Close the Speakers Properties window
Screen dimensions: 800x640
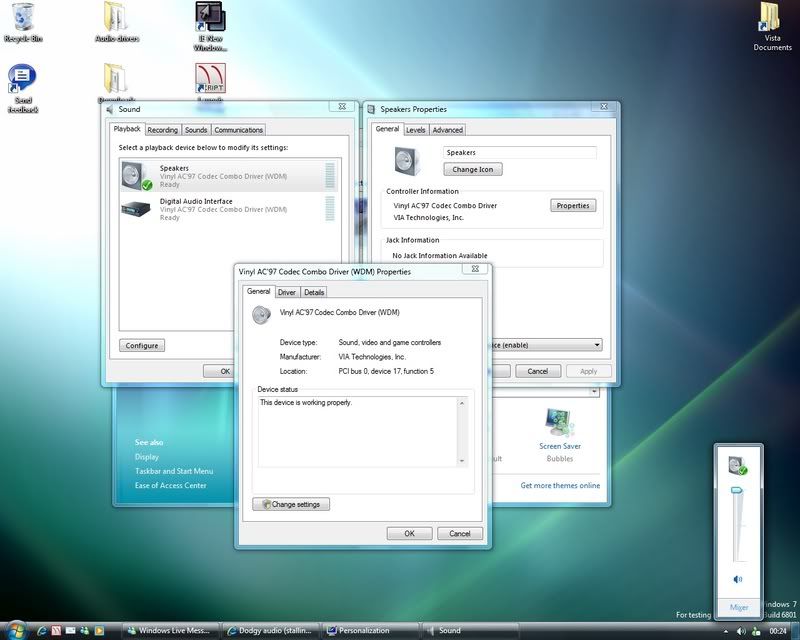click(x=604, y=107)
